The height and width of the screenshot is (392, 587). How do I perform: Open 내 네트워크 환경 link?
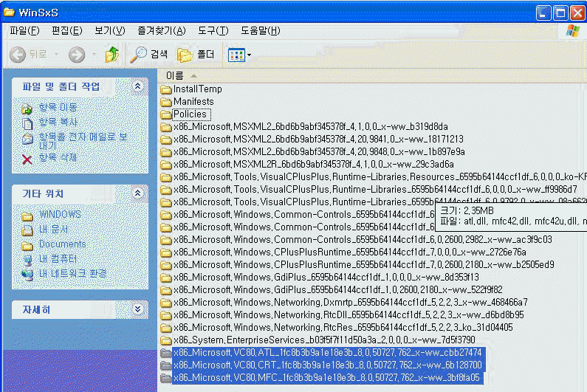tap(72, 273)
